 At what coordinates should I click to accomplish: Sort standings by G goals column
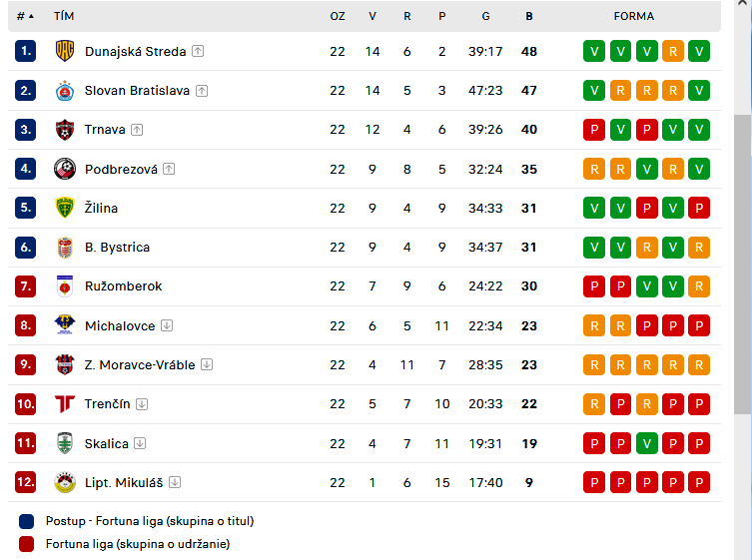pos(485,16)
